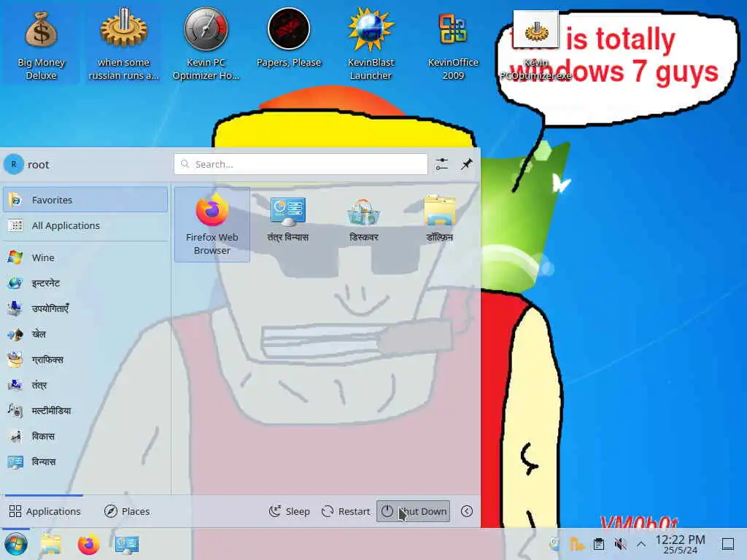Select All Applications category

(85, 226)
